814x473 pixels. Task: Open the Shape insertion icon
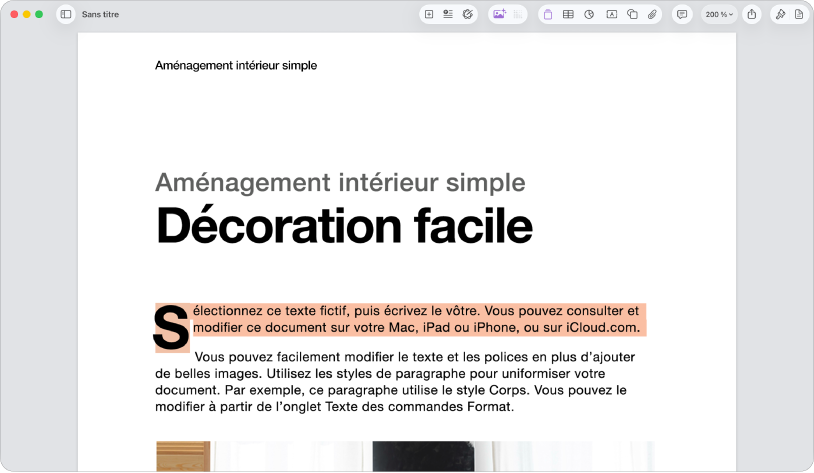(x=632, y=15)
